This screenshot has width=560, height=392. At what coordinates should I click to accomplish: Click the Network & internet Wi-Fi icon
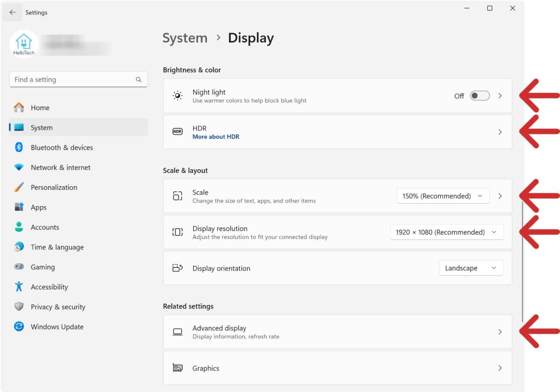click(19, 168)
